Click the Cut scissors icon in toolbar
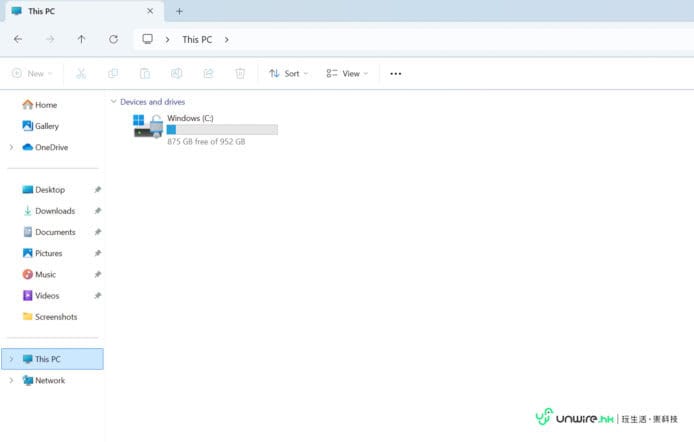The image size is (694, 442). (81, 73)
